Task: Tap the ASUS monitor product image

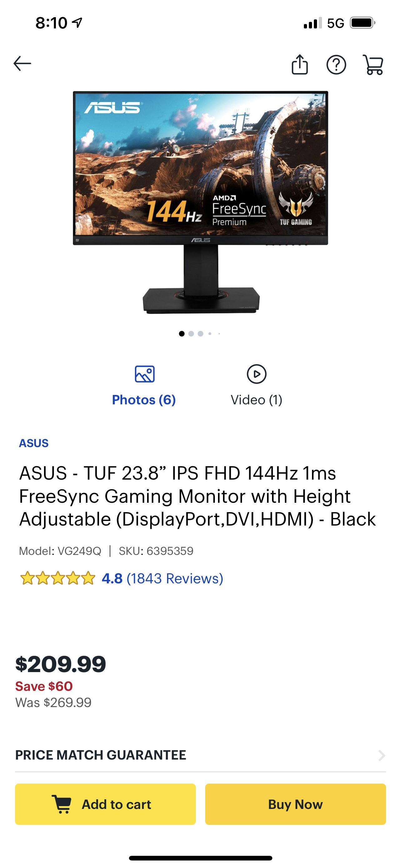Action: (x=201, y=202)
